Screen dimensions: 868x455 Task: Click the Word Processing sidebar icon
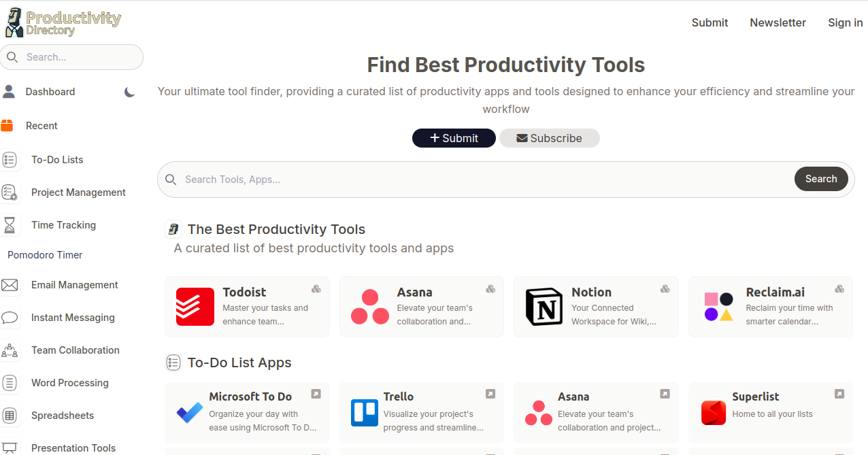10,383
